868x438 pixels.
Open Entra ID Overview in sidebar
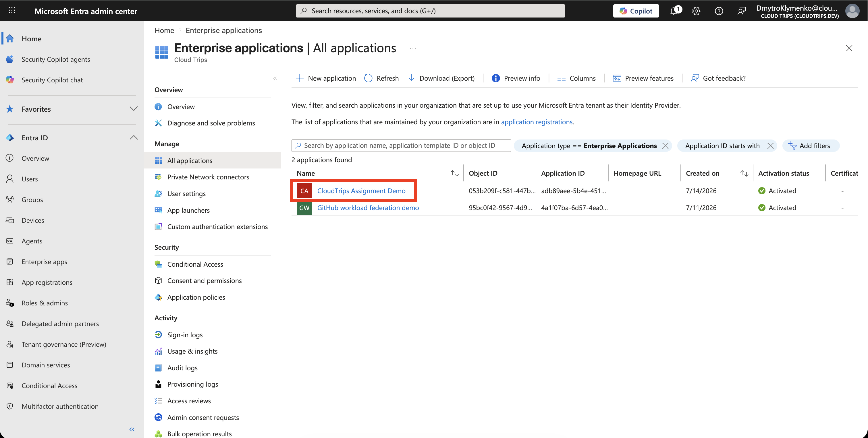click(35, 158)
